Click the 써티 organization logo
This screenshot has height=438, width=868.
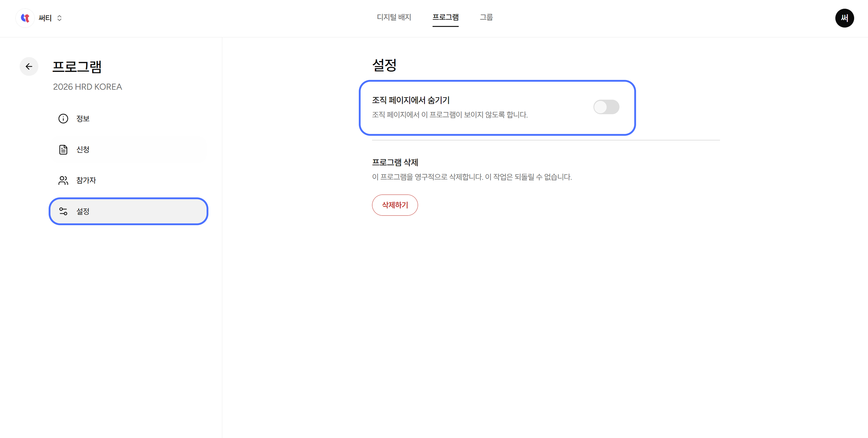click(x=25, y=18)
